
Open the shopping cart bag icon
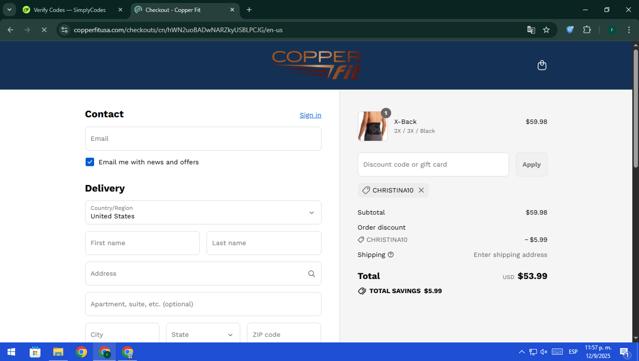coord(542,65)
